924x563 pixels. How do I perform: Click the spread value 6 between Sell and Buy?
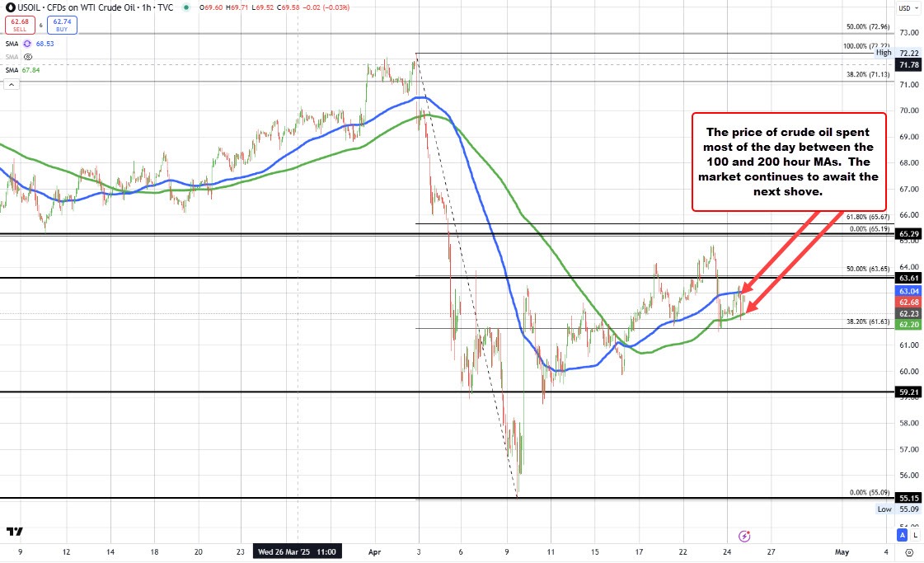pyautogui.click(x=41, y=26)
